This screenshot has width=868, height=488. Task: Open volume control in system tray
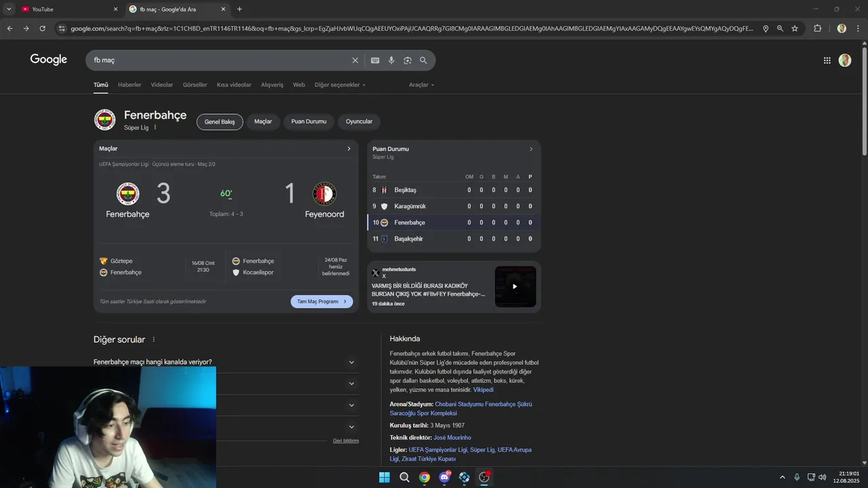(x=823, y=477)
